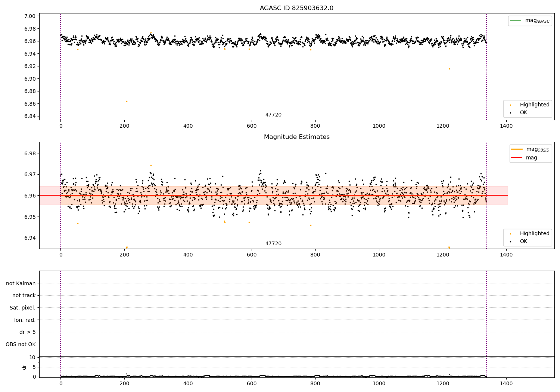
Task: Click the '7.00' tick on the top plot
Action: point(30,16)
